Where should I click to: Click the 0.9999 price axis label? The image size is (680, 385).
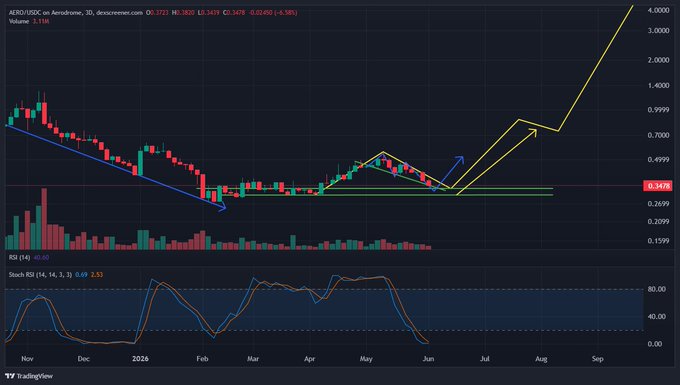658,110
